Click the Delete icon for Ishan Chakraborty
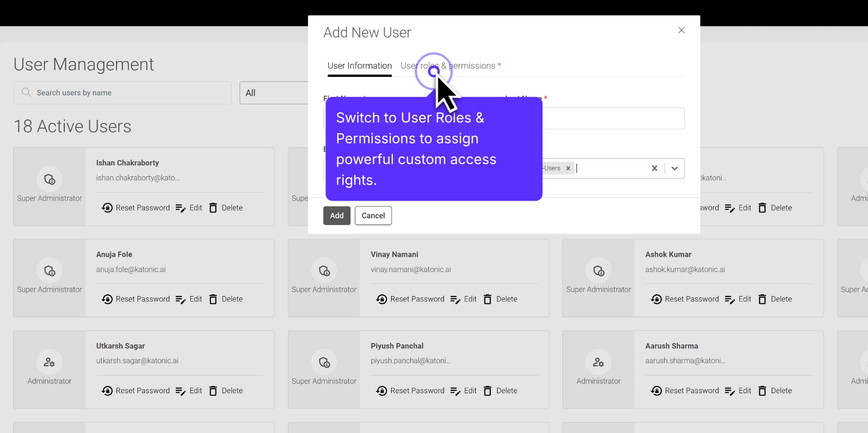 [x=213, y=208]
